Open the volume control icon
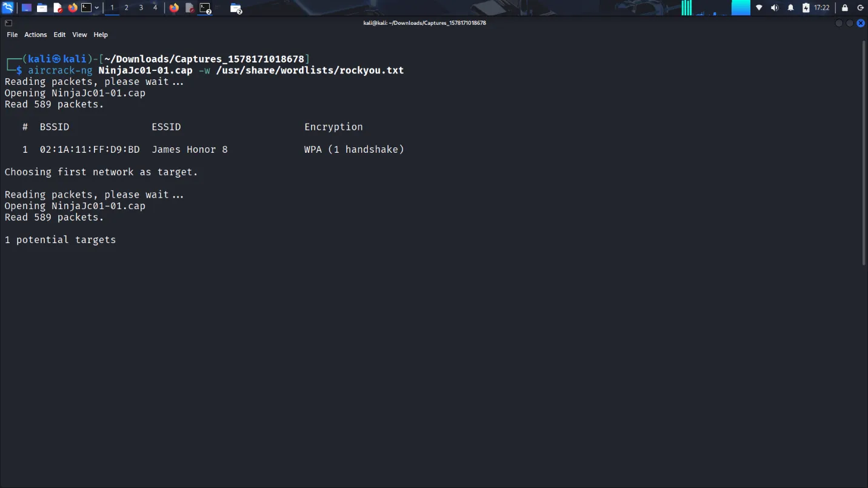Image resolution: width=868 pixels, height=488 pixels. click(x=775, y=8)
